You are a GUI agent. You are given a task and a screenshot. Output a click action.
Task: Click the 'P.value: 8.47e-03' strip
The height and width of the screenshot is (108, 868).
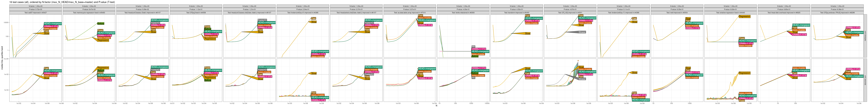(89, 9)
